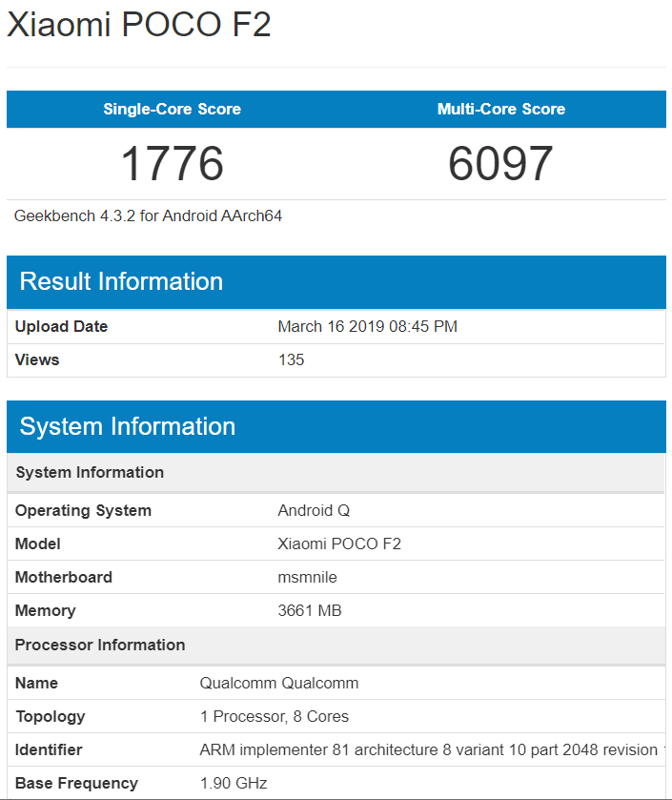672x800 pixels.
Task: Select the Qualcomm Qualcomm processor name
Action: (x=279, y=683)
